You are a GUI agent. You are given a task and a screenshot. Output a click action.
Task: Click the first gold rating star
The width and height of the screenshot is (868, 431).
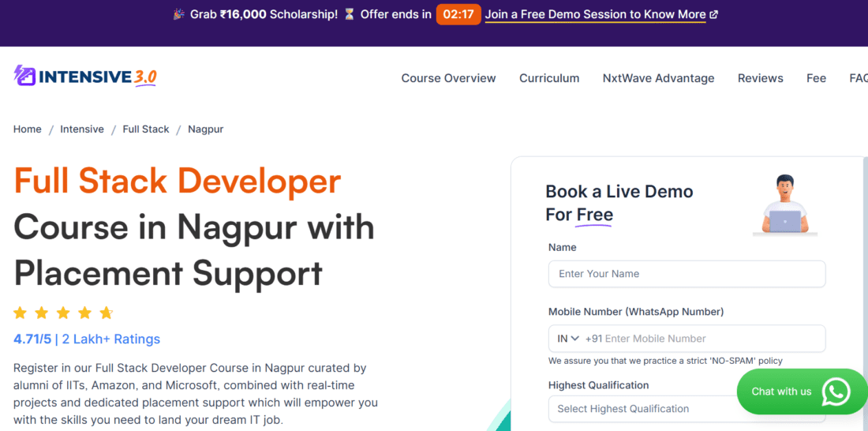(x=21, y=313)
